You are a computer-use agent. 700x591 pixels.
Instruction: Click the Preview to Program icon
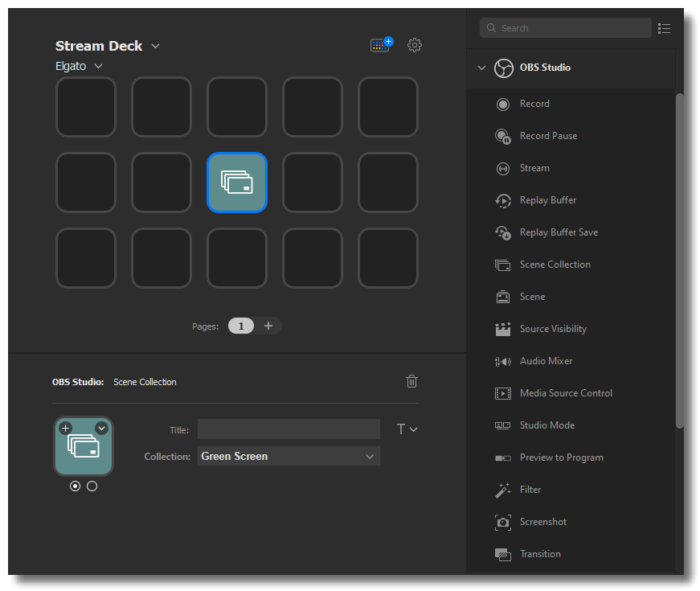[x=502, y=458]
